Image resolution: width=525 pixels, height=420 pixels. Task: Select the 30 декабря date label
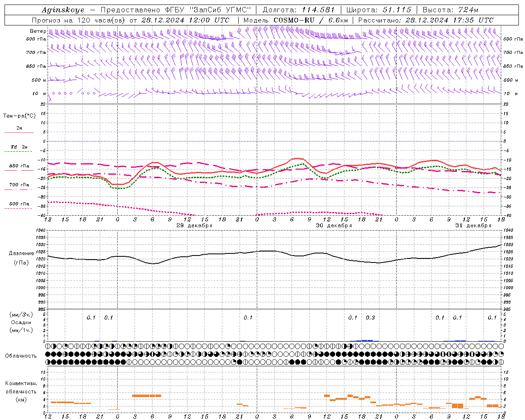[334, 226]
